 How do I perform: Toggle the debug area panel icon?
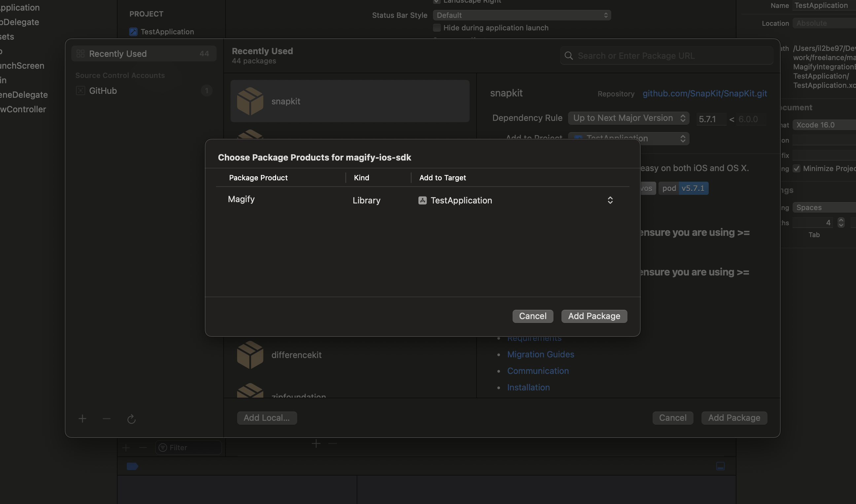click(x=720, y=466)
